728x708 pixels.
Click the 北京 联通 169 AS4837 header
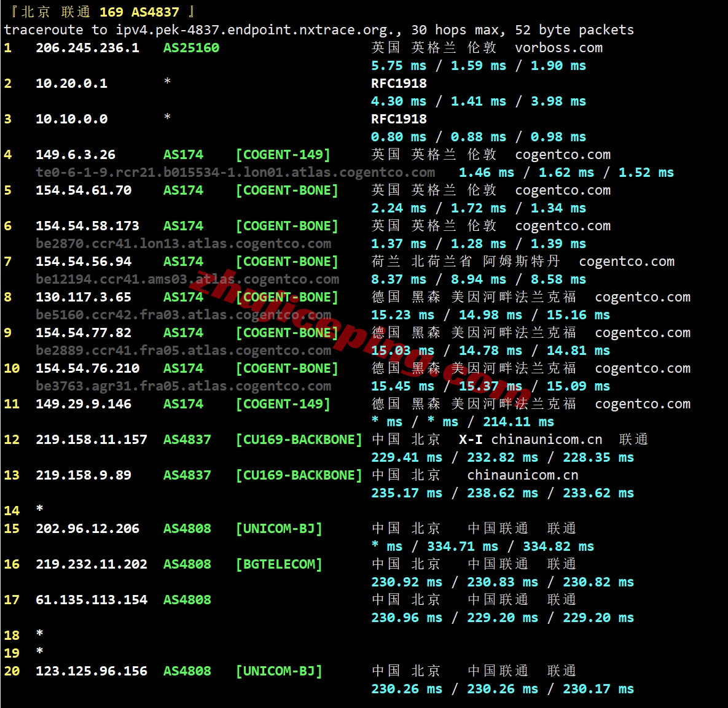[x=104, y=12]
